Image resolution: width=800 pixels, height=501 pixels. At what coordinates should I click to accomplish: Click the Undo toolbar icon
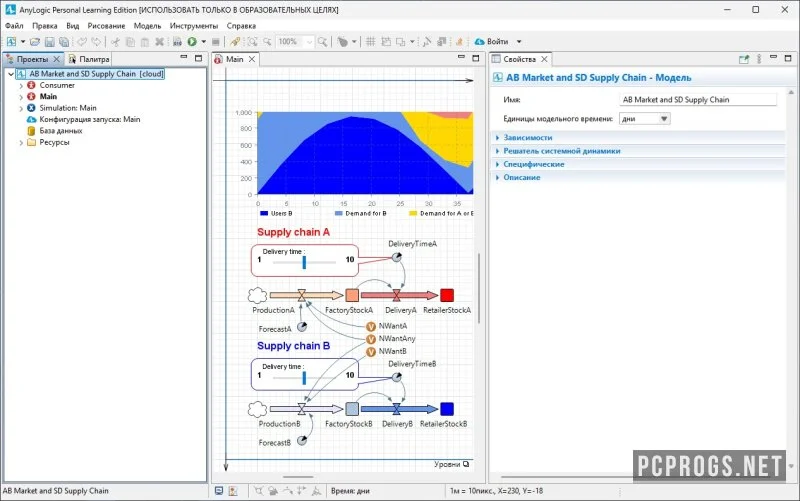pyautogui.click(x=82, y=41)
